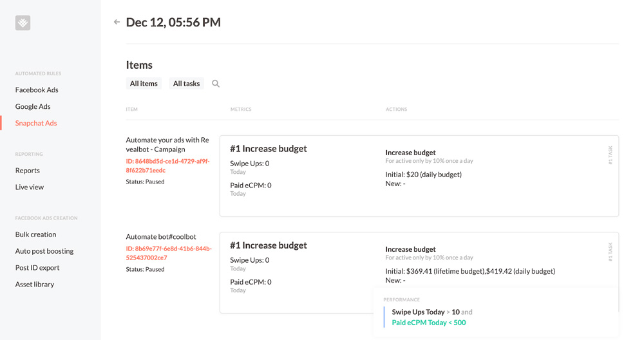Viewport: 644px width, 340px height.
Task: Click the search magnifier icon
Action: coord(216,84)
